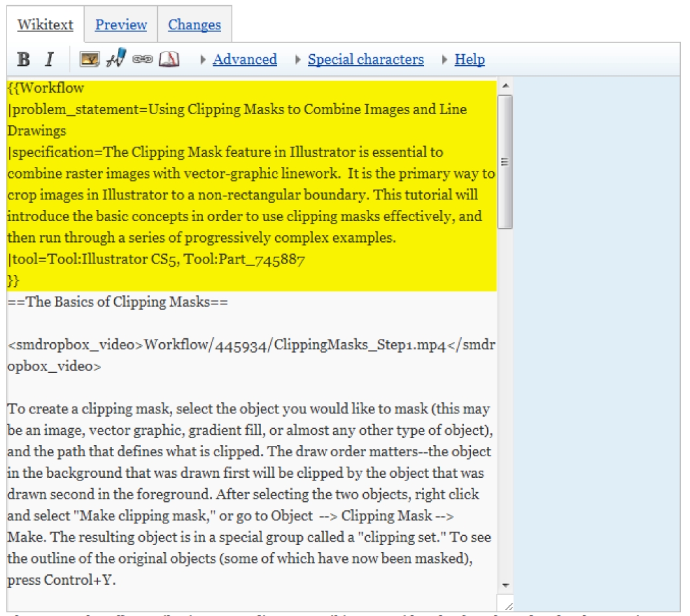Click the '|tool=Tool:Illustrator CS5' line

pyautogui.click(x=157, y=259)
